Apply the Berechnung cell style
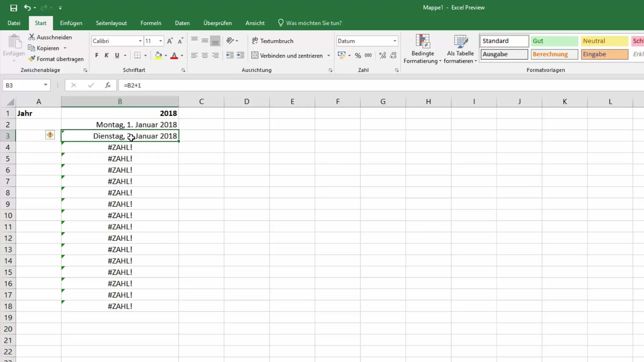Screen dimensions: 644x362 click(554, 54)
